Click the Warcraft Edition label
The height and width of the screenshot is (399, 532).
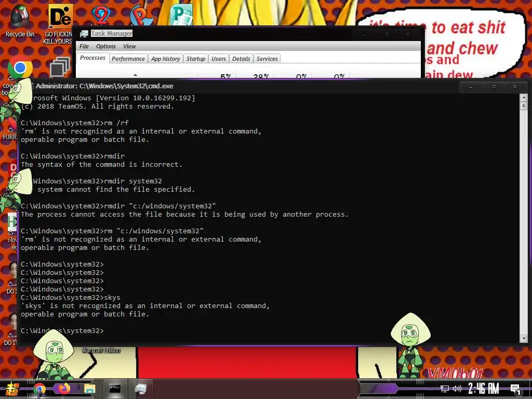101,350
